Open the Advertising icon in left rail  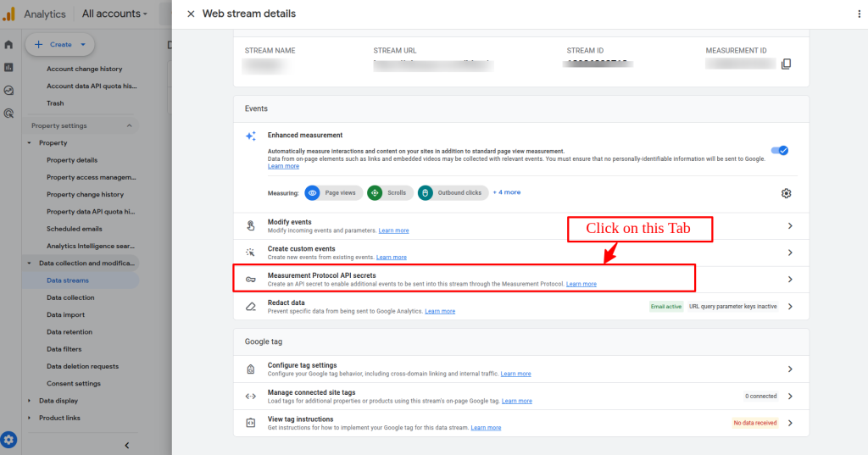8,113
